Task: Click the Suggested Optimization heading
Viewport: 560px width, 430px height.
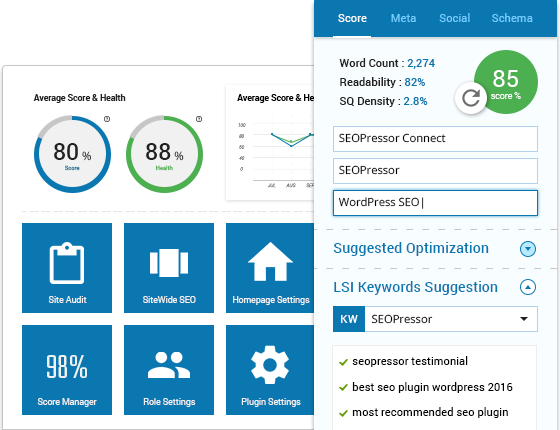Action: pos(411,248)
